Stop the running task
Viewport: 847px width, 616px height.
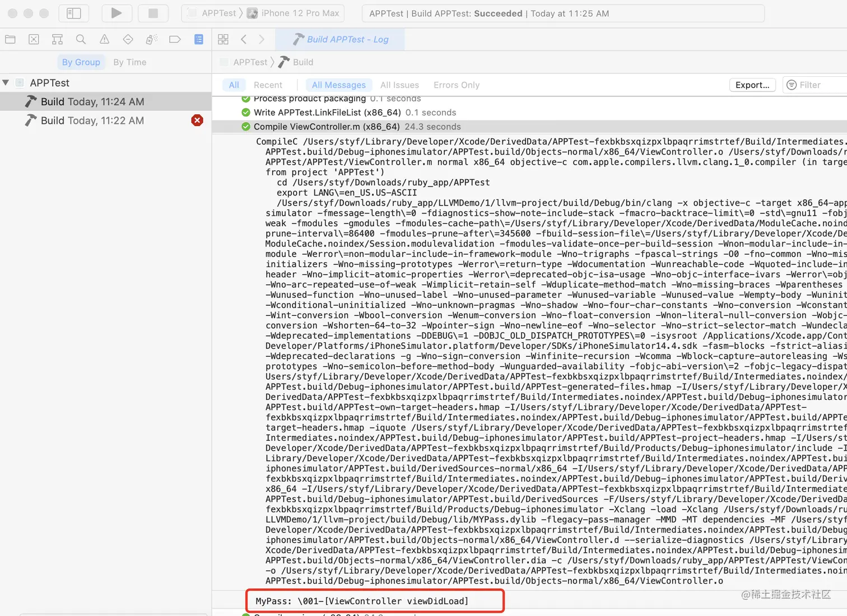pos(153,13)
